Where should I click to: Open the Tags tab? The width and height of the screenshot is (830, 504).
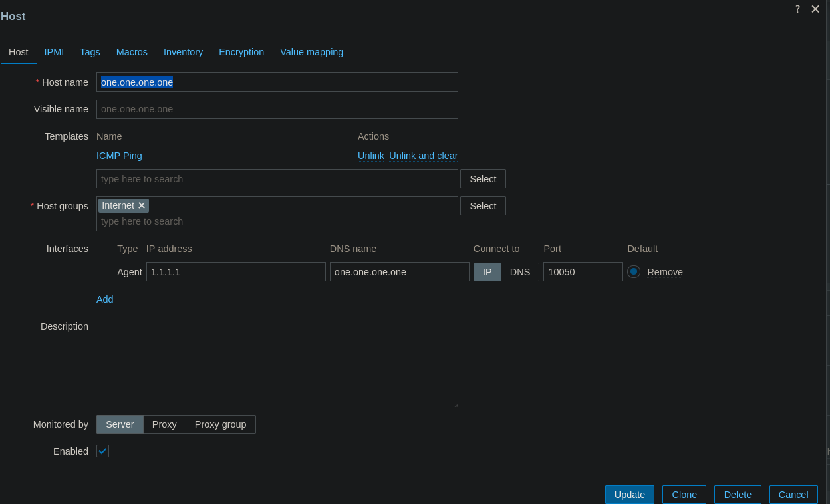point(90,52)
